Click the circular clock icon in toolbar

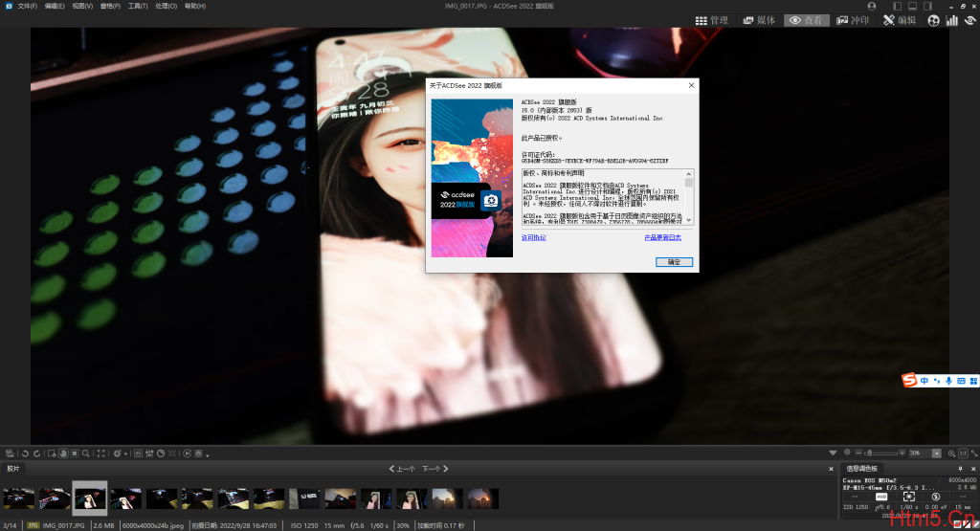(x=161, y=454)
